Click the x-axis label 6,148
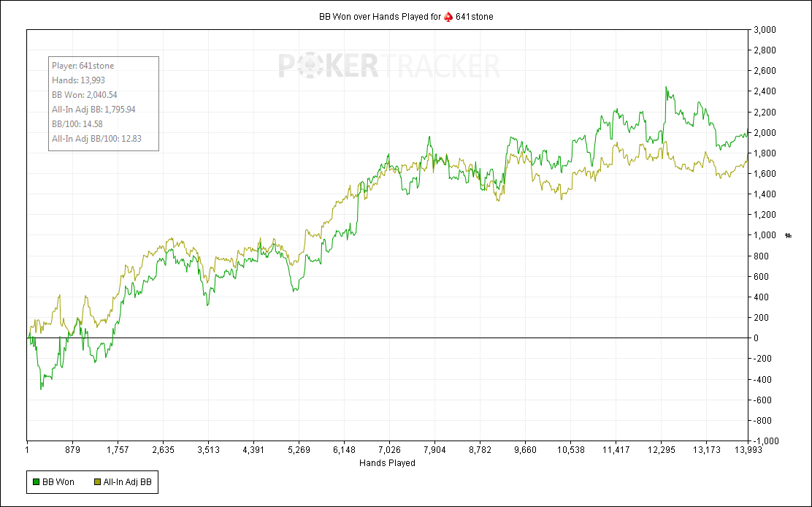The height and width of the screenshot is (507, 812). [345, 450]
